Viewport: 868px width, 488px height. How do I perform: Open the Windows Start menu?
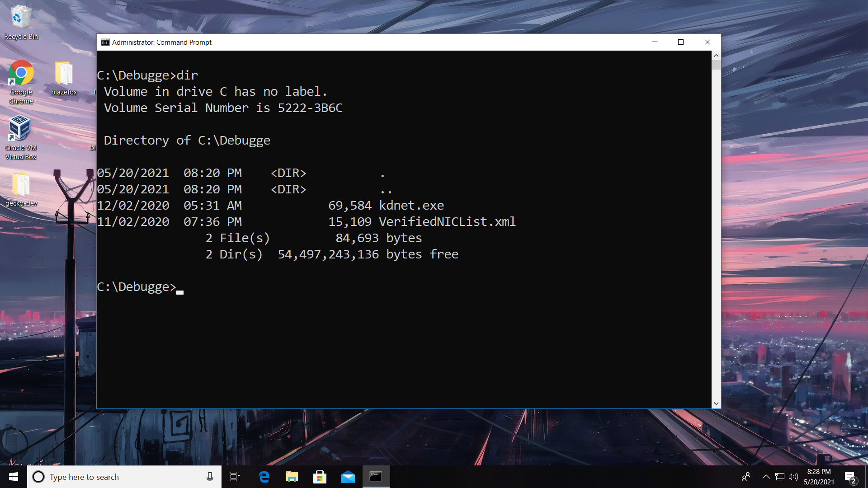pyautogui.click(x=14, y=477)
